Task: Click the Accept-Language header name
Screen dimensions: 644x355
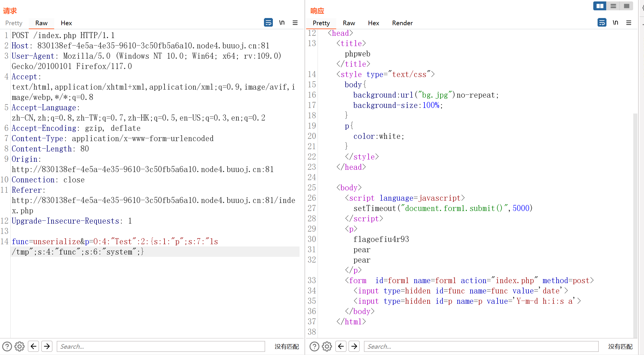Action: click(44, 107)
